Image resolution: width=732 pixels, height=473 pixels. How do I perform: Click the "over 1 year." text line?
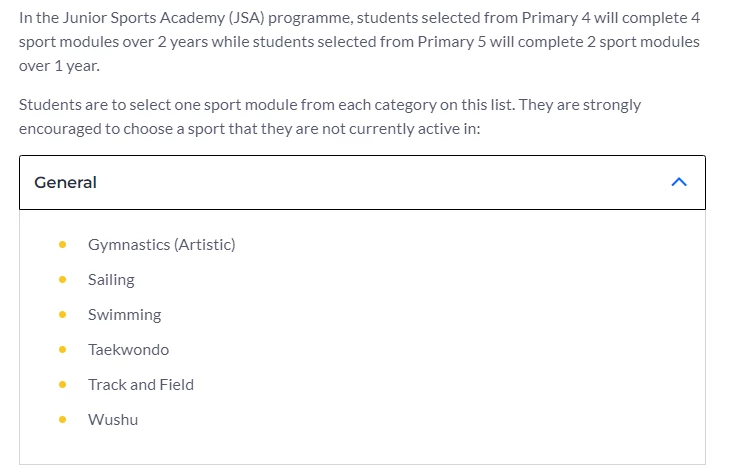tap(59, 66)
